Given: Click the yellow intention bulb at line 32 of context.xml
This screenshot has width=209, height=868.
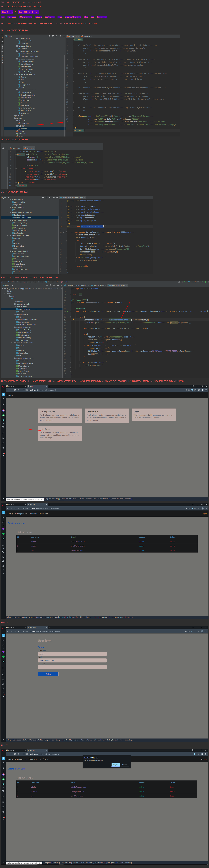Looking at the screenshot, I should pos(76,128).
